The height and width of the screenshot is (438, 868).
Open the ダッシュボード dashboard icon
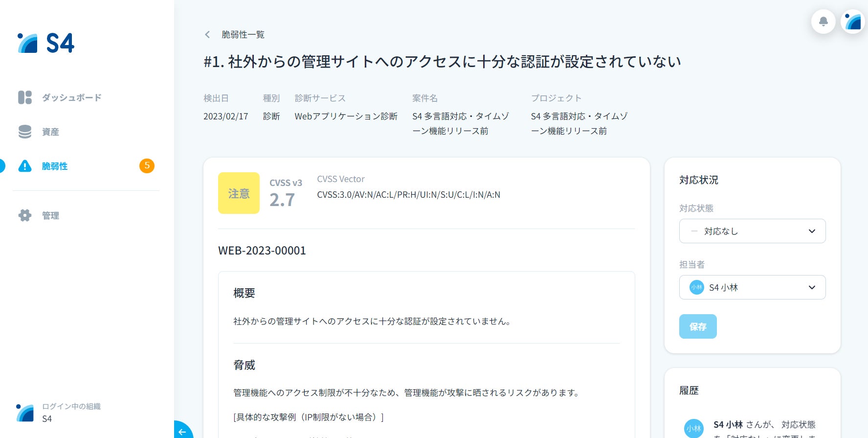(x=25, y=97)
